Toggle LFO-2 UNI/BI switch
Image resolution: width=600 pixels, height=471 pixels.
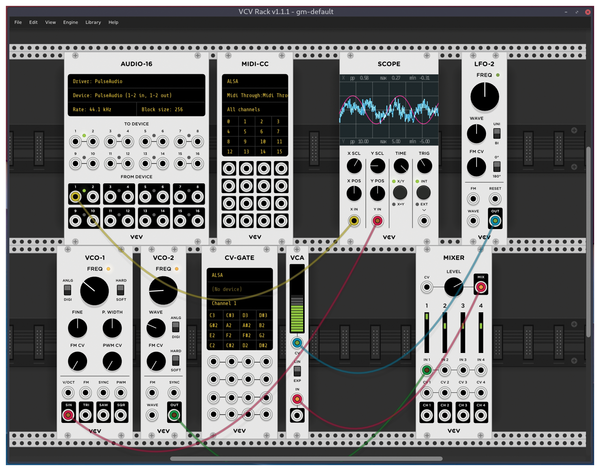click(497, 134)
